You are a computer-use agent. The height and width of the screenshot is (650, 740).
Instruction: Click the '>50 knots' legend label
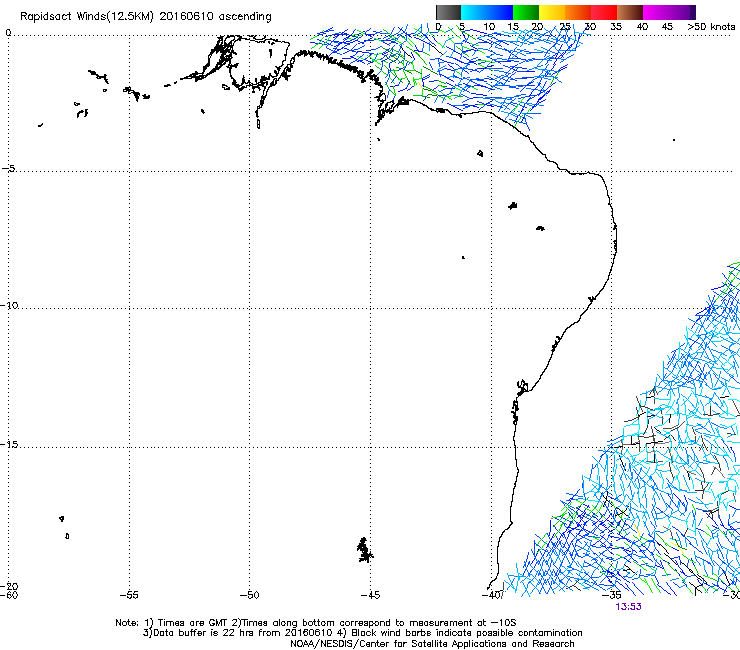(x=711, y=27)
